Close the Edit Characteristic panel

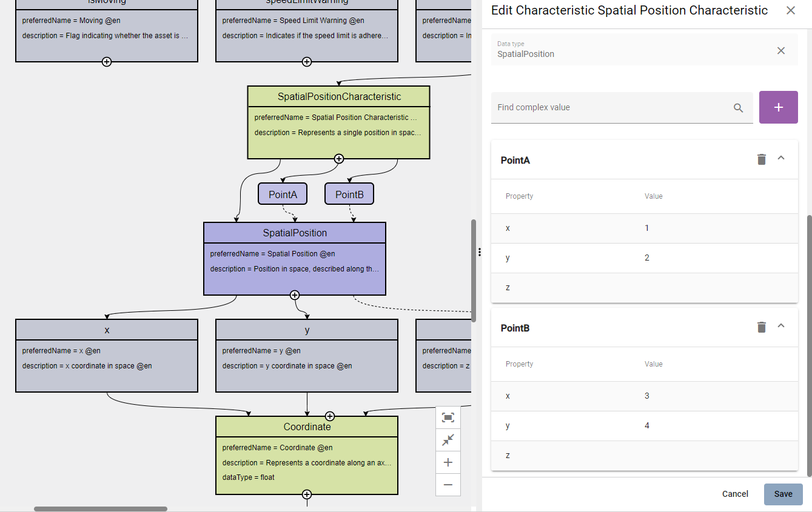click(x=790, y=10)
